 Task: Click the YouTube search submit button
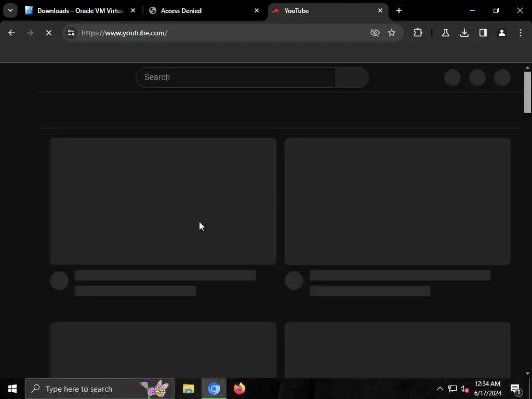point(352,77)
